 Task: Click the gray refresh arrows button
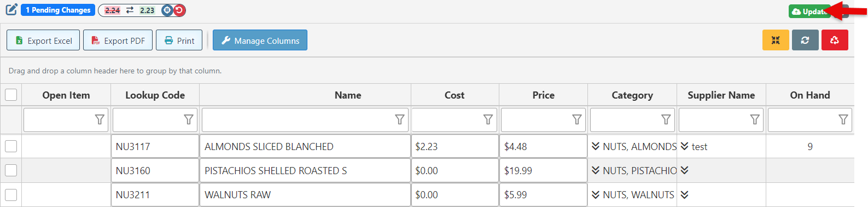805,40
